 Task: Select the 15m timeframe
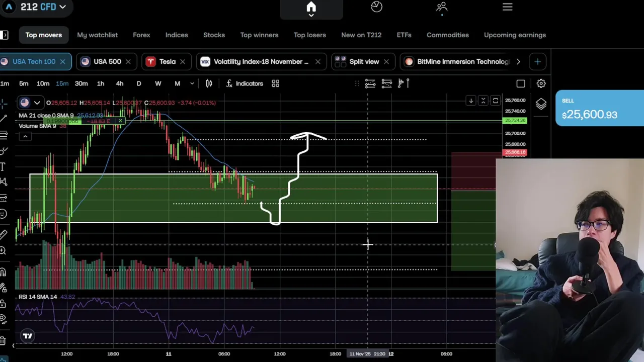pos(62,83)
